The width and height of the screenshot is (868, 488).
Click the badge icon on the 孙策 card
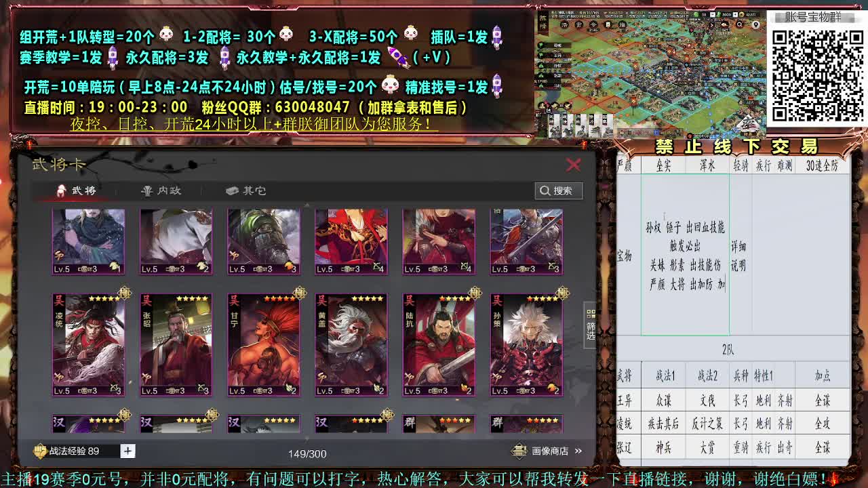[x=562, y=293]
